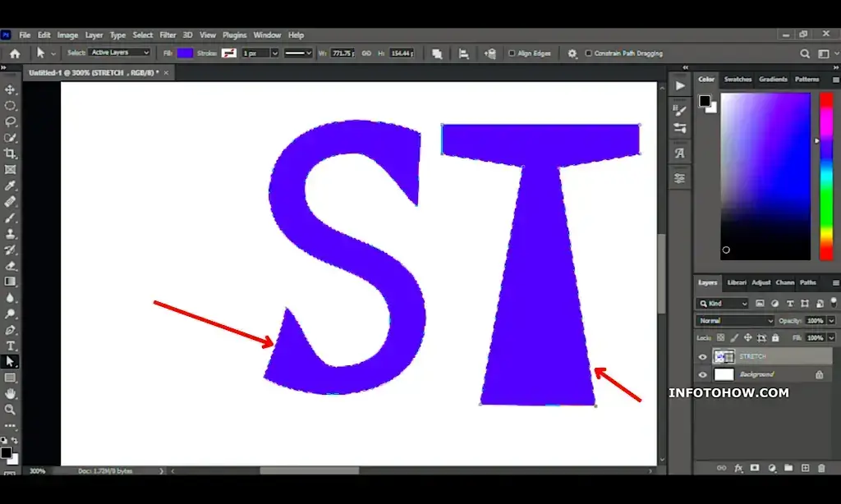Toggle lock transparent pixels
This screenshot has width=841, height=504.
pyautogui.click(x=720, y=338)
